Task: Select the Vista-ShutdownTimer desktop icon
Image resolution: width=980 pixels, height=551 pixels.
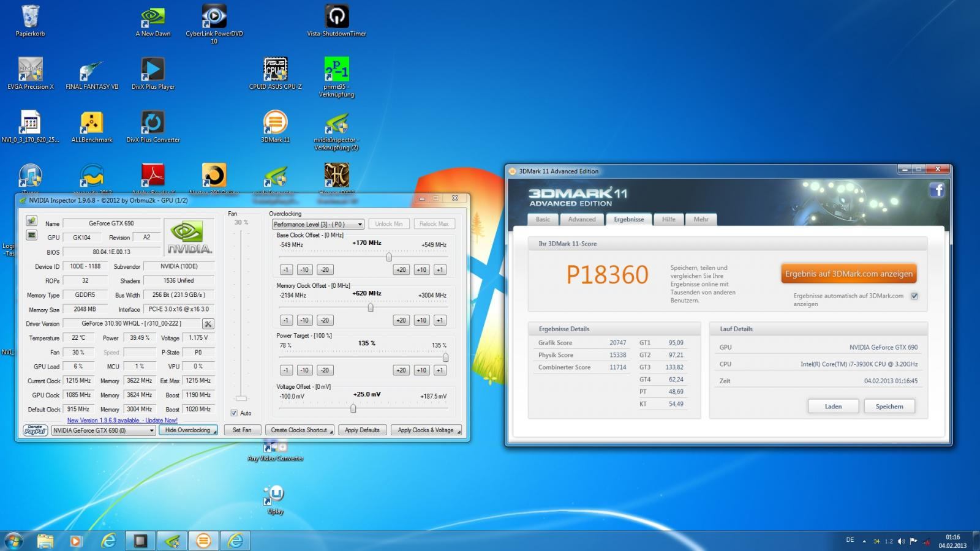Action: (x=336, y=21)
